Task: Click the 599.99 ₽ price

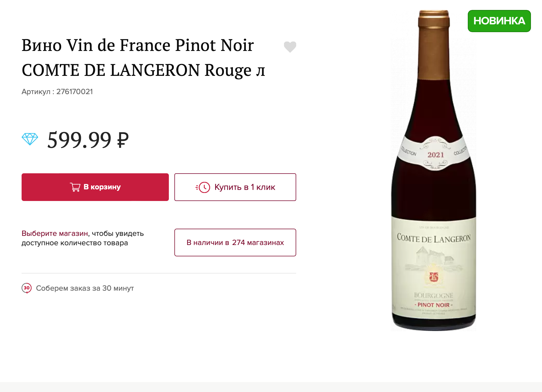Action: pyautogui.click(x=88, y=140)
